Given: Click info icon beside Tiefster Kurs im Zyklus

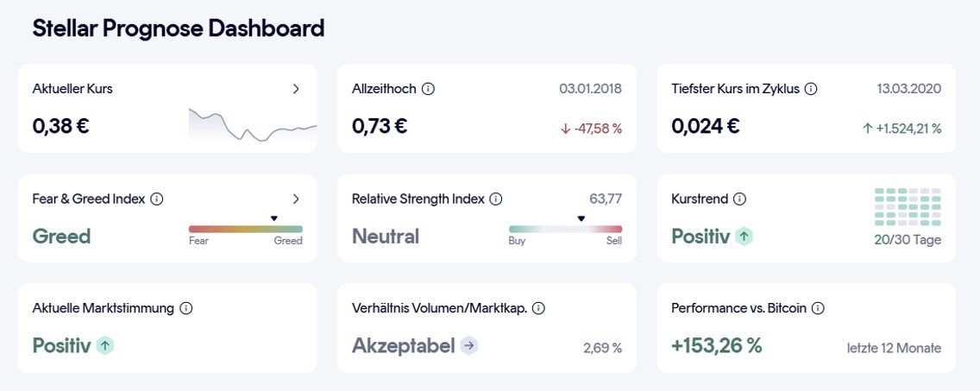Looking at the screenshot, I should coord(811,89).
